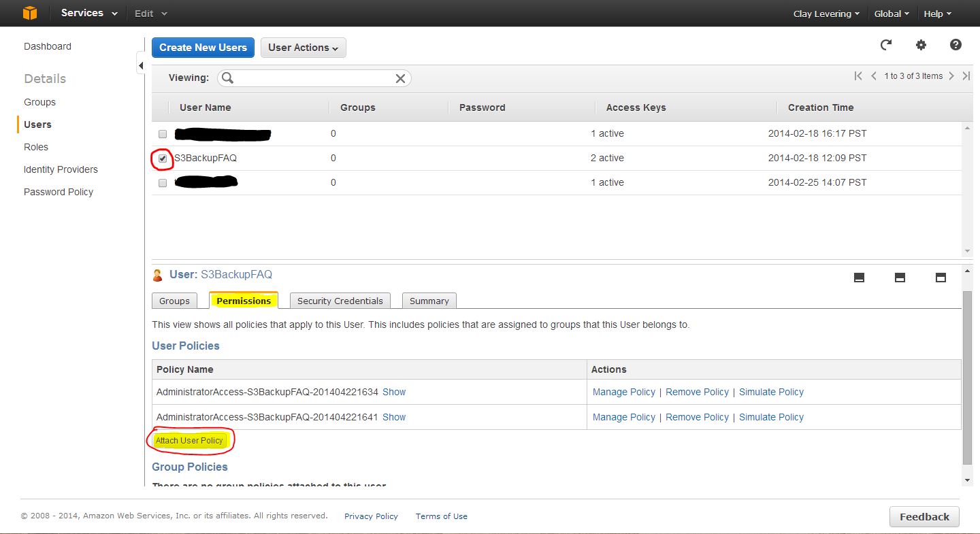
Task: Switch to the Permissions tab
Action: 244,301
